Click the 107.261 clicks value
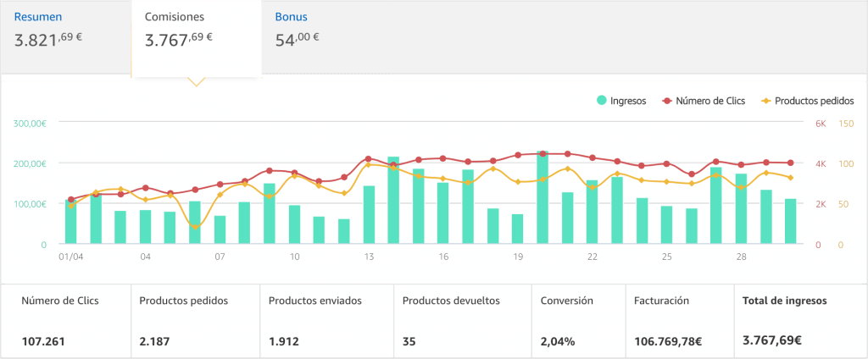 43,341
